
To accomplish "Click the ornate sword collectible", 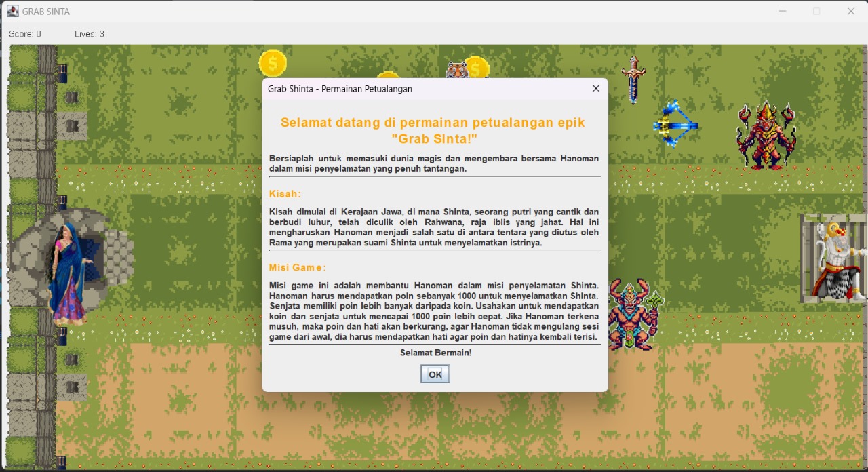I will tap(633, 79).
